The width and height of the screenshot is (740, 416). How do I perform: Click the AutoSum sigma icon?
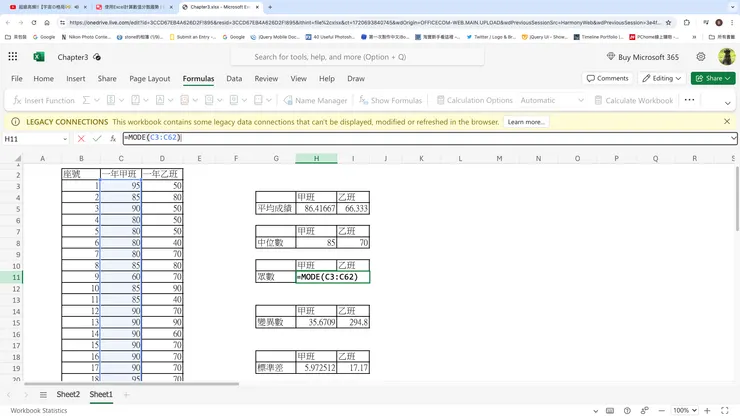pos(86,100)
